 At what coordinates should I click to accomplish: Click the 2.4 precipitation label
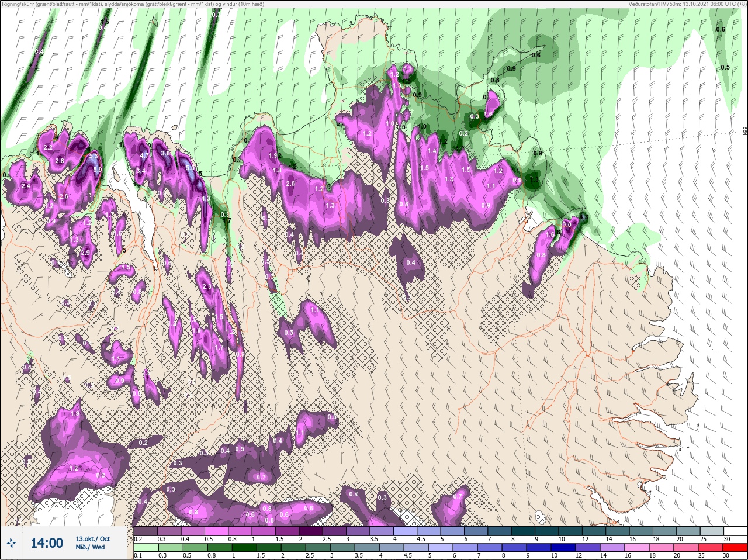[x=25, y=186]
